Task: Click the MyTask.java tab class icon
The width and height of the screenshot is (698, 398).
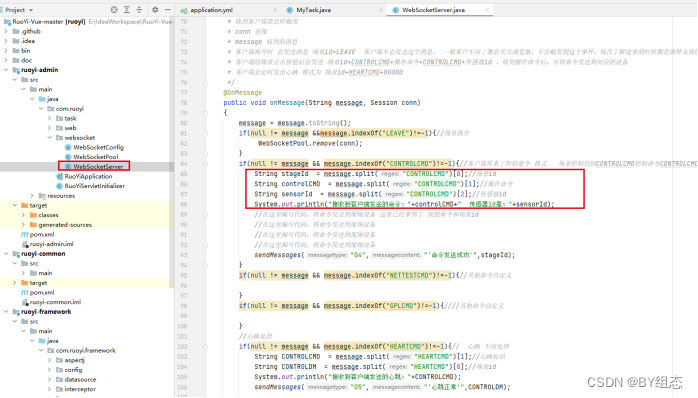Action: 290,10
